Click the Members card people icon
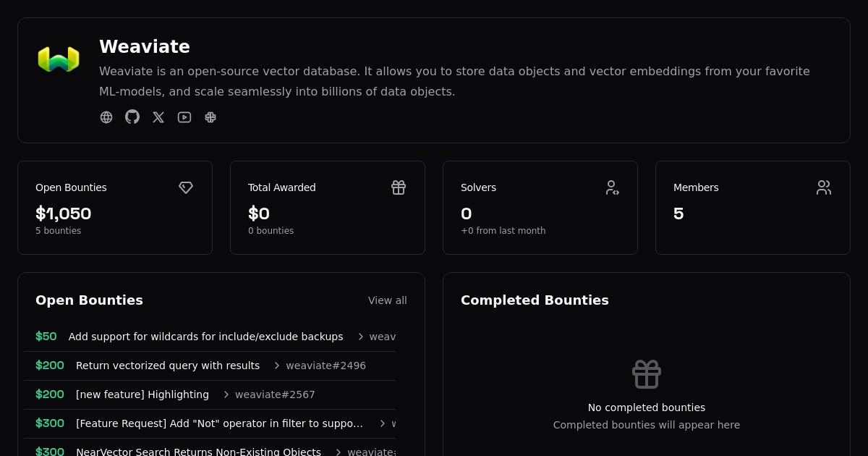Screen dimensions: 868x456 coord(824,187)
